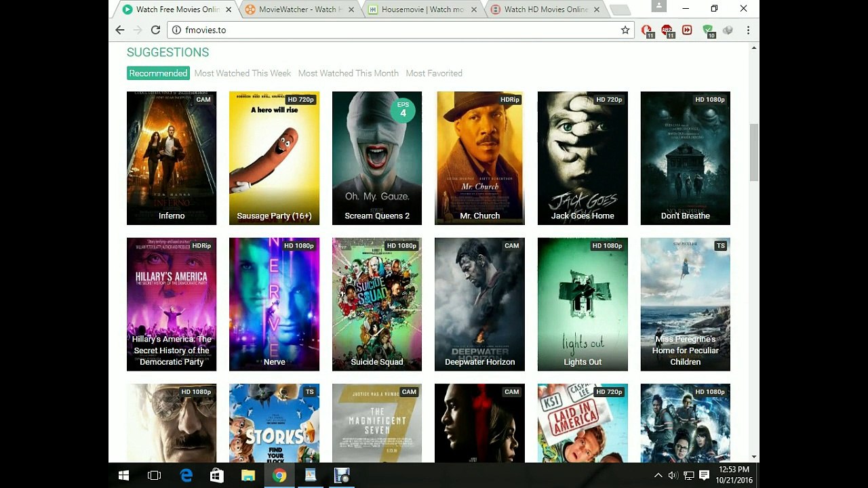Viewport: 868px width, 488px height.
Task: Click the fmovies.to address bar
Action: (400, 30)
